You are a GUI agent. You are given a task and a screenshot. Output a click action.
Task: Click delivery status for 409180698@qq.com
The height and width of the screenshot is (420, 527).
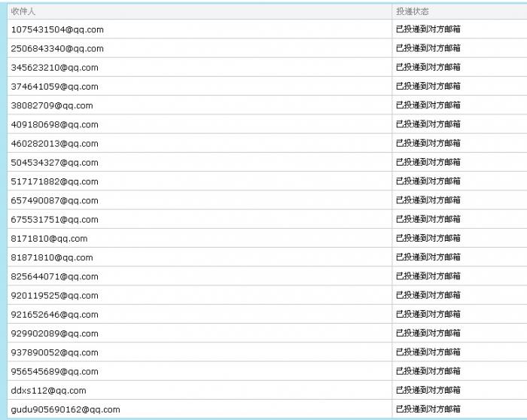428,124
